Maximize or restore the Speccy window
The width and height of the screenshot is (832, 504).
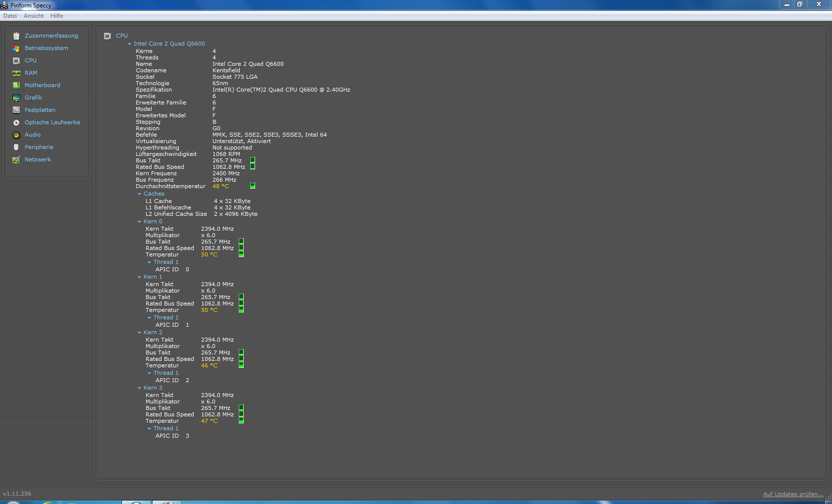click(800, 4)
